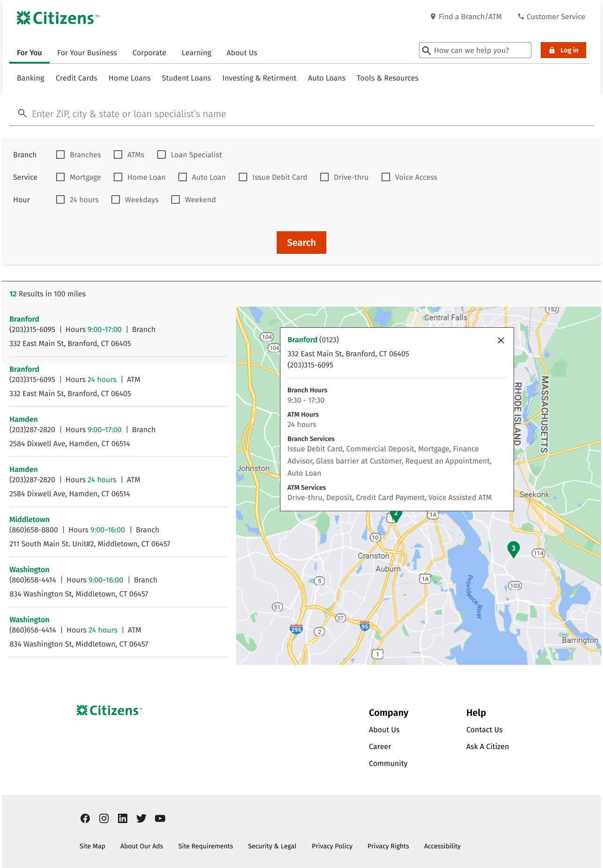Click the Citizens logo in header

pyautogui.click(x=58, y=18)
